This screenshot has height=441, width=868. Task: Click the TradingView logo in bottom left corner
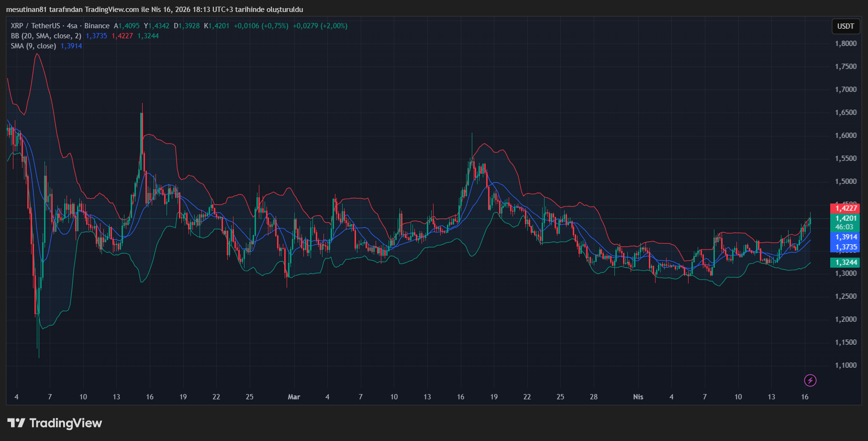(x=54, y=423)
